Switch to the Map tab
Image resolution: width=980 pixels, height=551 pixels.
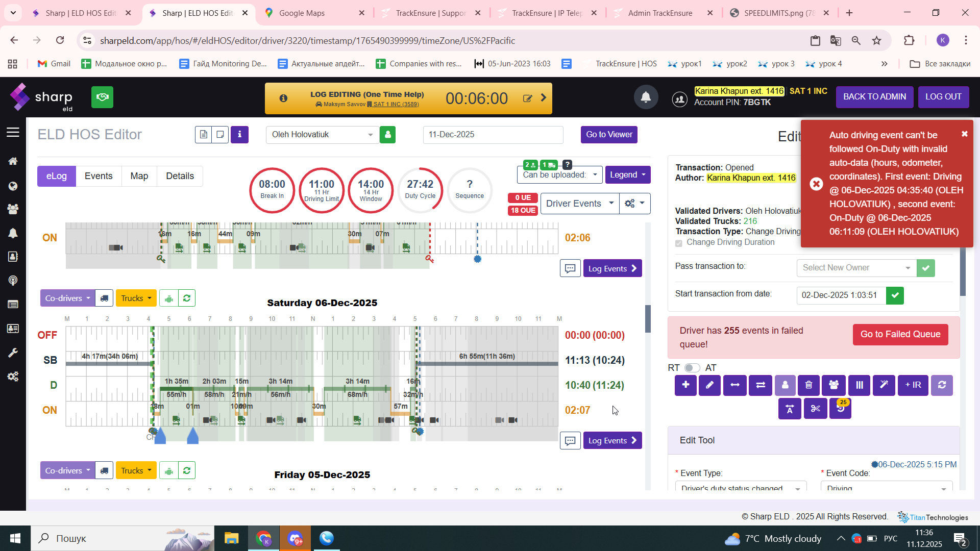139,176
